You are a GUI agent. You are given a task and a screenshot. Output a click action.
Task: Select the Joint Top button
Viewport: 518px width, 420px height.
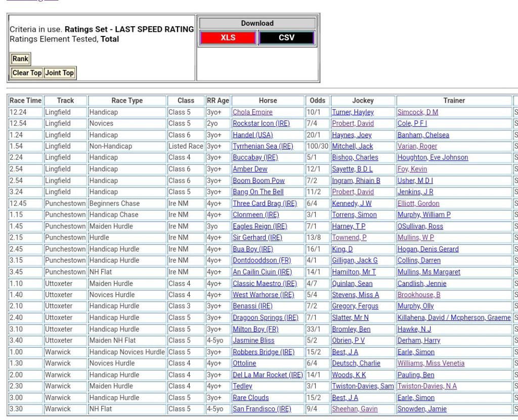tap(60, 73)
